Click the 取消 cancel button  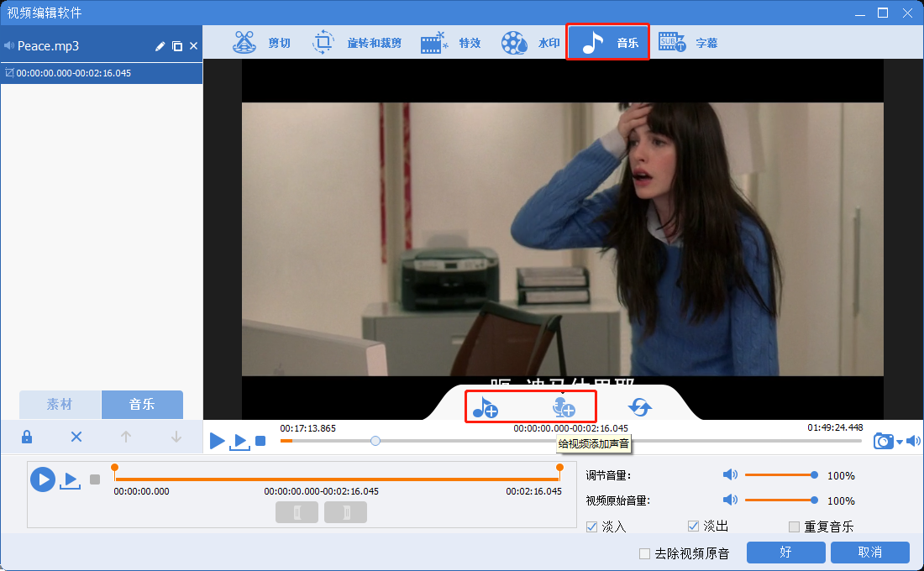coord(869,553)
